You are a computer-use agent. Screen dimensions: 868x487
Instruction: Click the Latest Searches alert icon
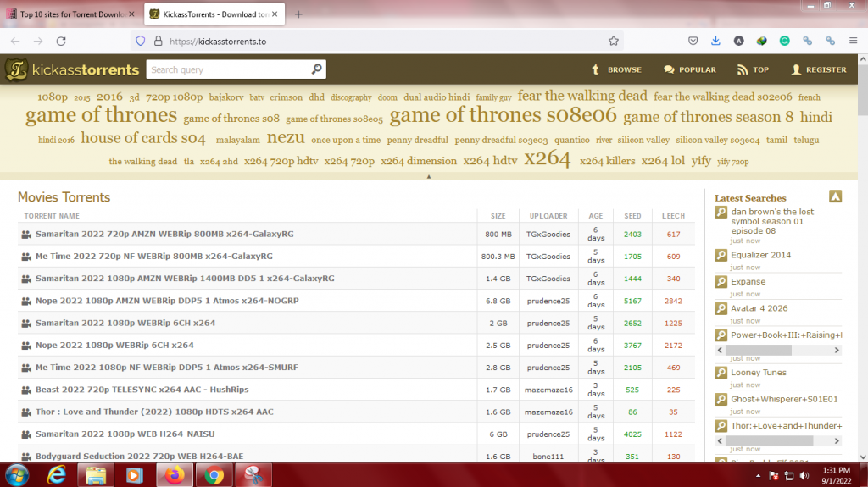(835, 196)
